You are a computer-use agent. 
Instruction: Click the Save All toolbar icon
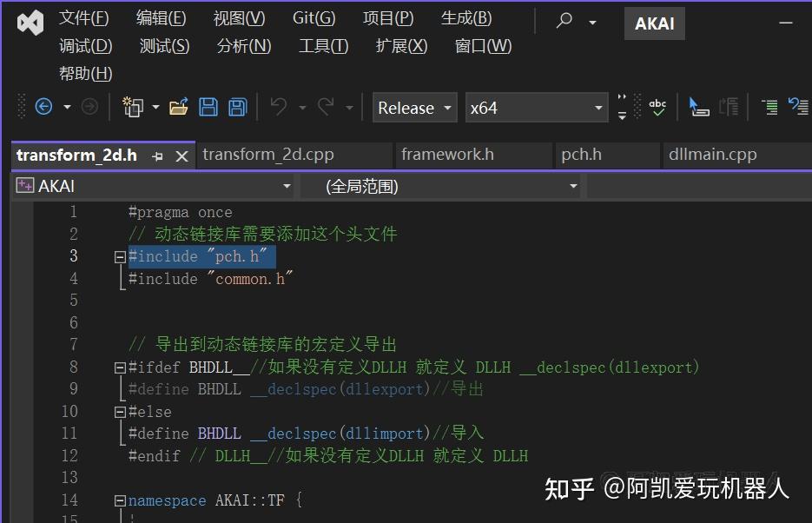tap(236, 106)
